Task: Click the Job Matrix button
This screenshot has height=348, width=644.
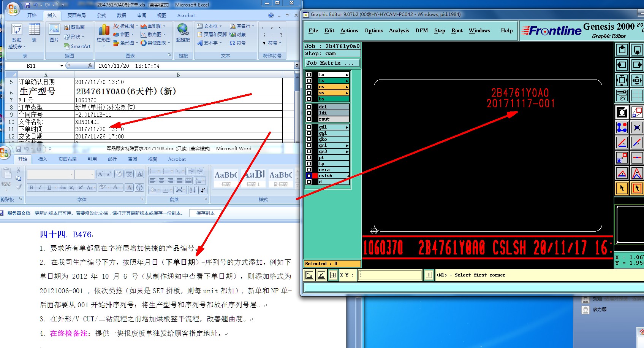Action: 332,63
